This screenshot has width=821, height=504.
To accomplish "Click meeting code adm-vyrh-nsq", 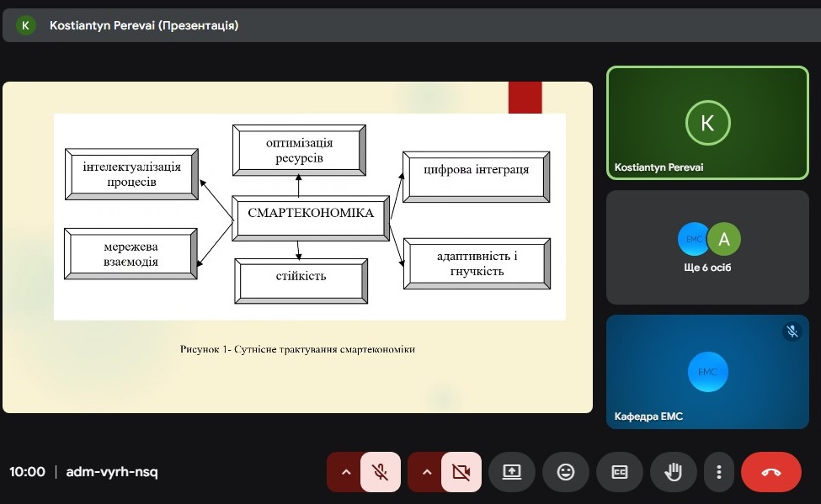I will coord(112,472).
